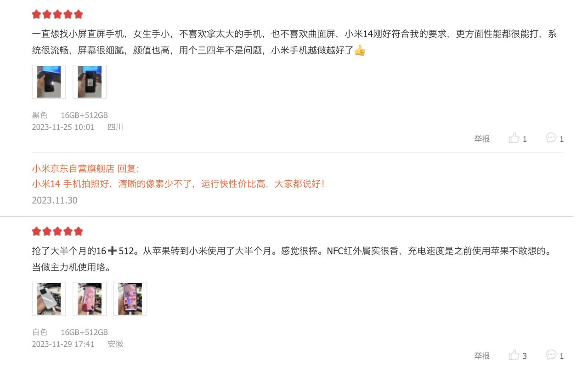Click the shop reply text about 小米14 拍照好

pos(178,184)
